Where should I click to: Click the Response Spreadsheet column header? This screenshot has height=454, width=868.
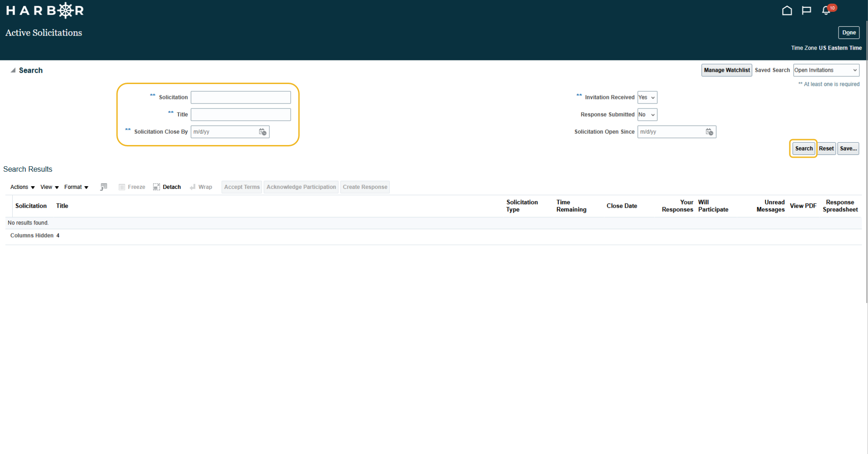click(840, 206)
